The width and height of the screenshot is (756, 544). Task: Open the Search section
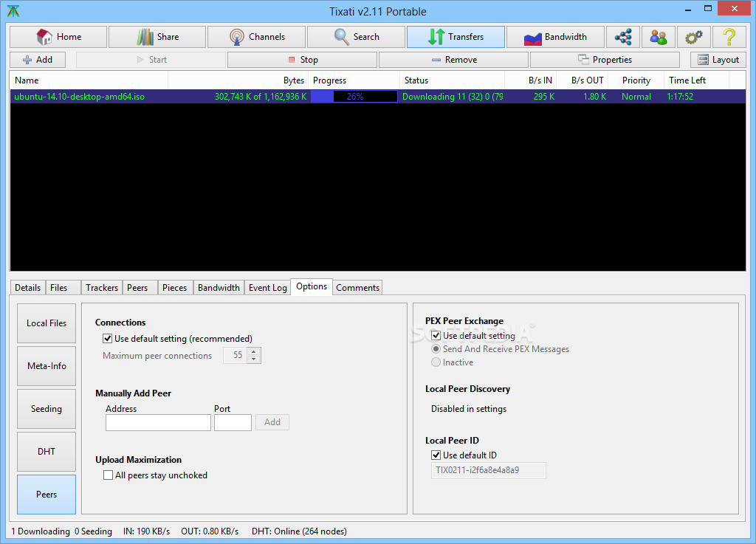(x=356, y=37)
